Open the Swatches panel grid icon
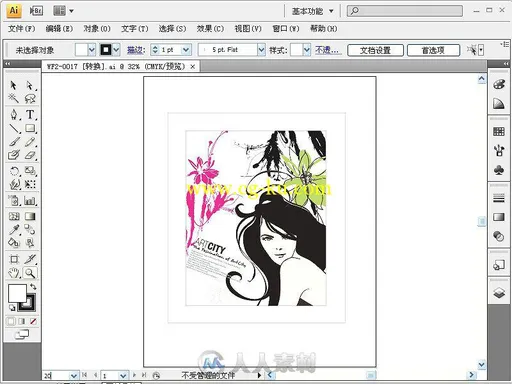 coord(499,131)
